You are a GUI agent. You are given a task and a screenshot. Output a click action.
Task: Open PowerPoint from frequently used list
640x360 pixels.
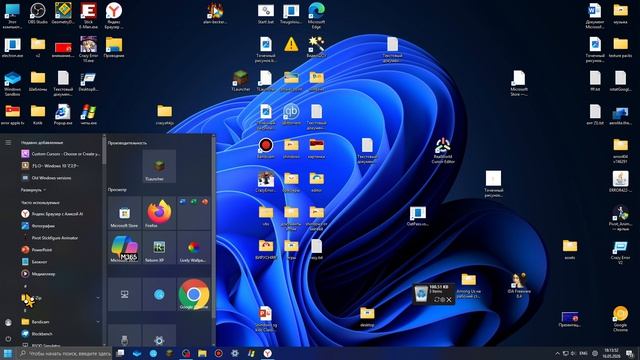[x=60, y=250]
